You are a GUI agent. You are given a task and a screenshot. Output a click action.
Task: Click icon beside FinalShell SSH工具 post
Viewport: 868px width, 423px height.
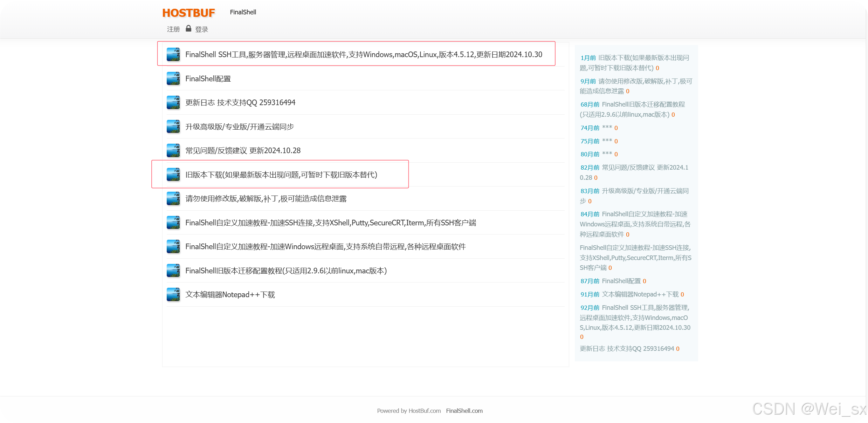tap(173, 54)
